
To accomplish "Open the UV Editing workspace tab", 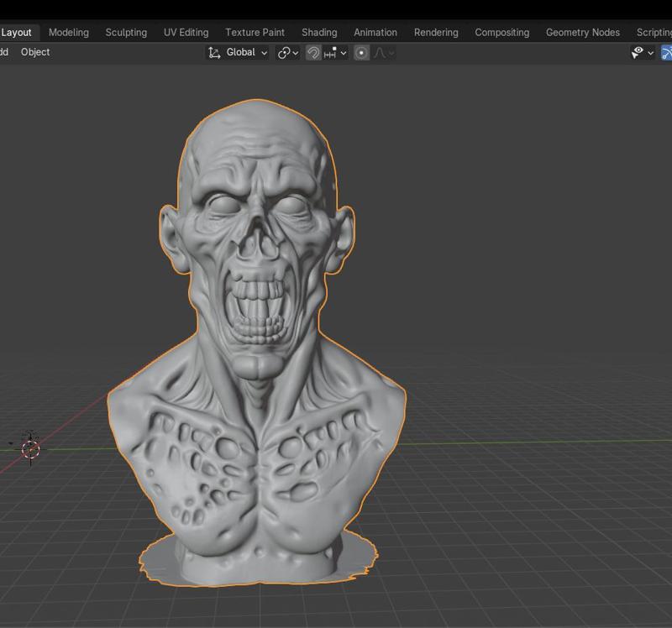I will point(186,32).
